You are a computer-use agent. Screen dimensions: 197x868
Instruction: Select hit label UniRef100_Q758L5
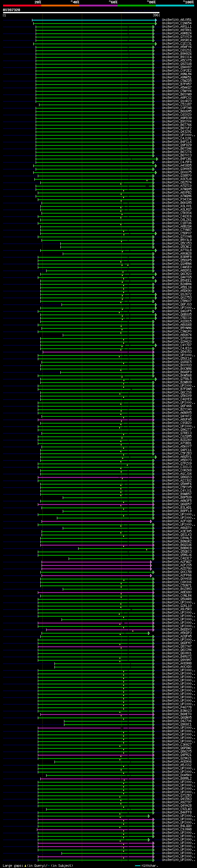pos(177,379)
